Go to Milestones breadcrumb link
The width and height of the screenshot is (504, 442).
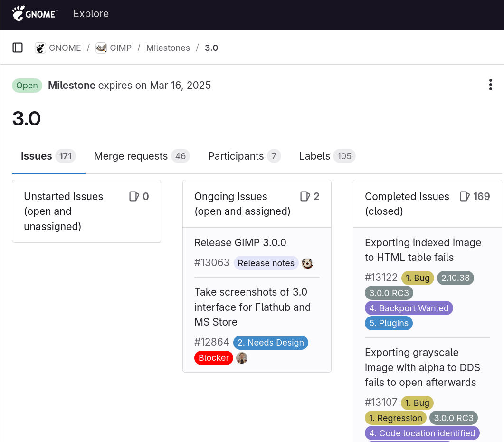point(168,48)
